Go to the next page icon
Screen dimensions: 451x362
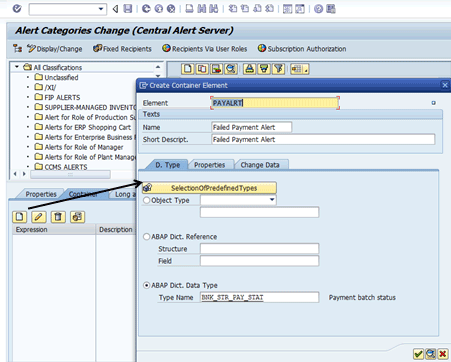(x=257, y=9)
